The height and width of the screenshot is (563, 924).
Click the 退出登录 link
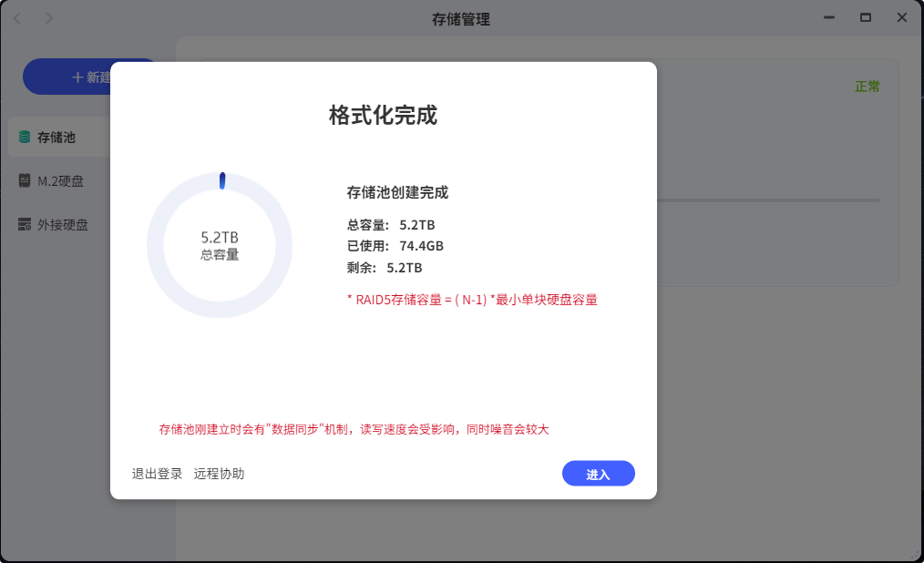pyautogui.click(x=157, y=474)
